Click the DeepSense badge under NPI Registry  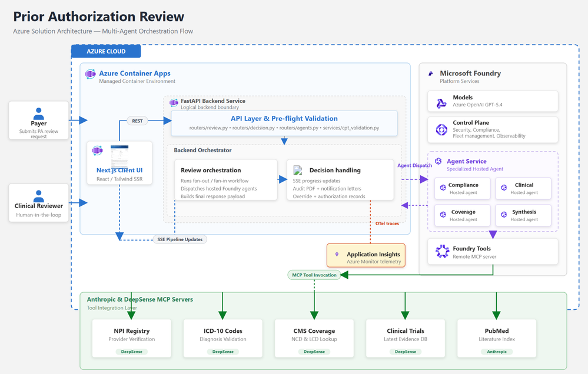[132, 352]
